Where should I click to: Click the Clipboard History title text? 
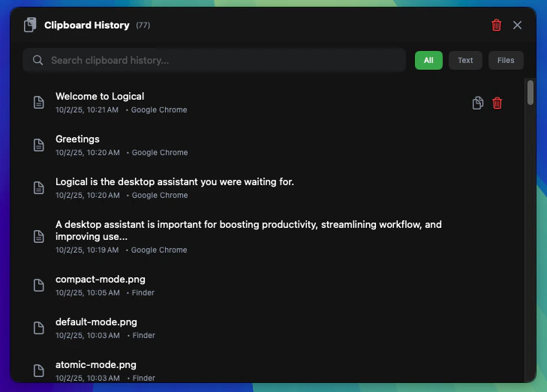pyautogui.click(x=87, y=25)
